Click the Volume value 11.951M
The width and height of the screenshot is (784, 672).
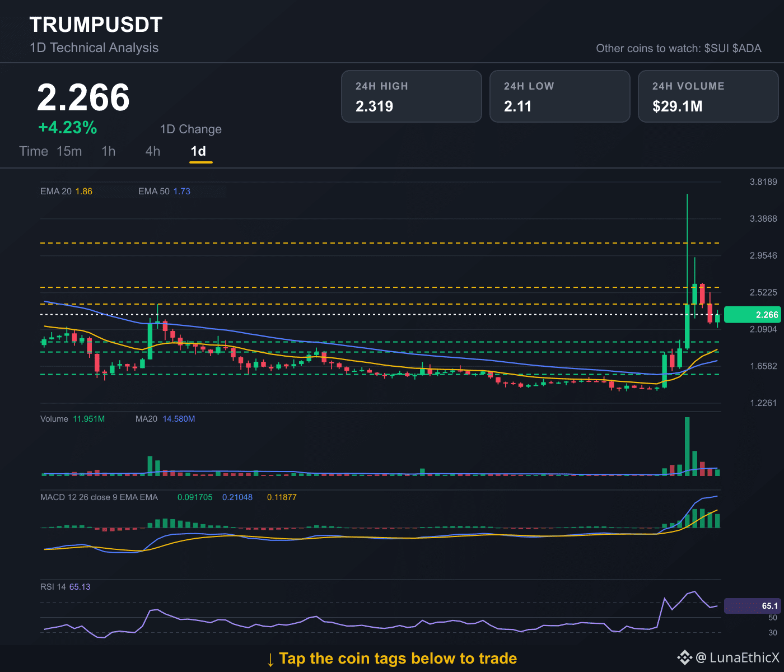click(x=89, y=419)
